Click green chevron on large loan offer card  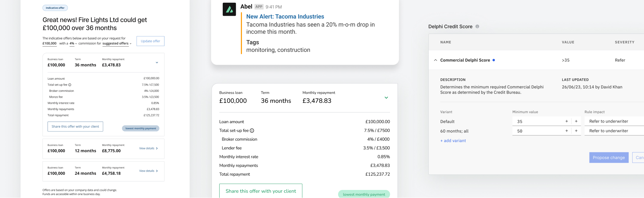pos(386,98)
